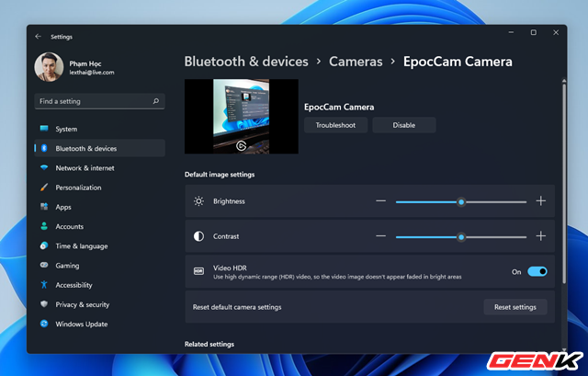This screenshot has width=588, height=376.
Task: Click the Accounts person icon
Action: (x=44, y=226)
